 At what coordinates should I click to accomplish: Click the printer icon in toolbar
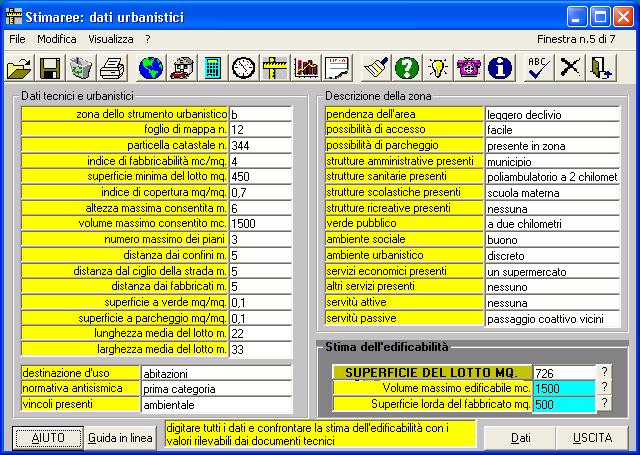[112, 68]
